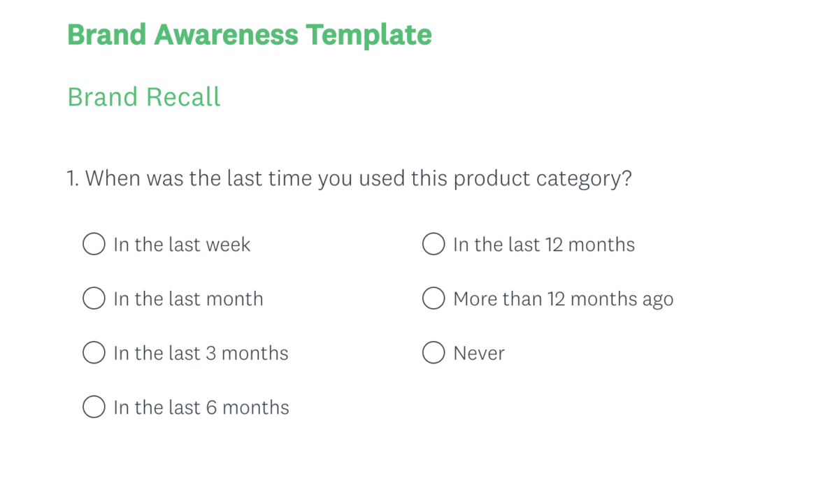Pick the 'In the last 6 months' radio circle
The height and width of the screenshot is (504, 839).
(94, 407)
